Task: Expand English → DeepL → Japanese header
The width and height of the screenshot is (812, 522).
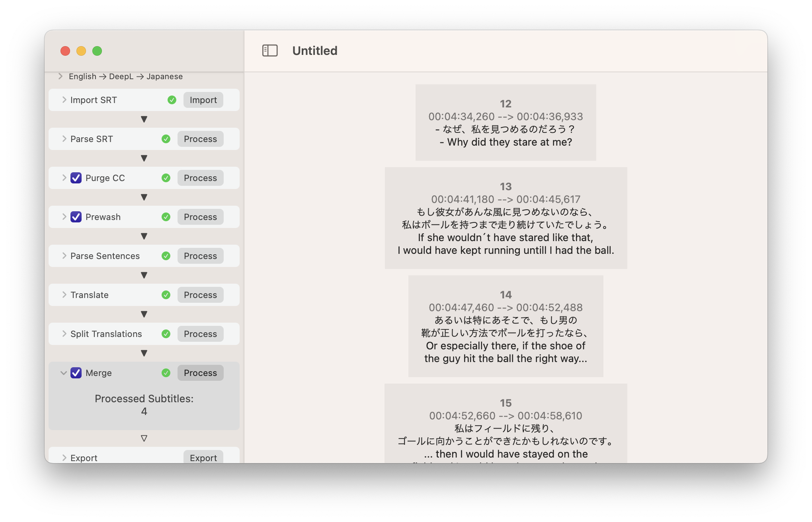Action: pos(61,76)
